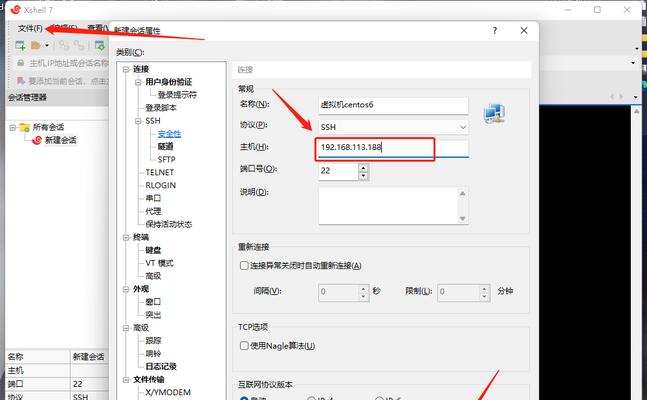This screenshot has width=647, height=400.
Task: Select 登录提示符 in the category tree
Action: 177,95
